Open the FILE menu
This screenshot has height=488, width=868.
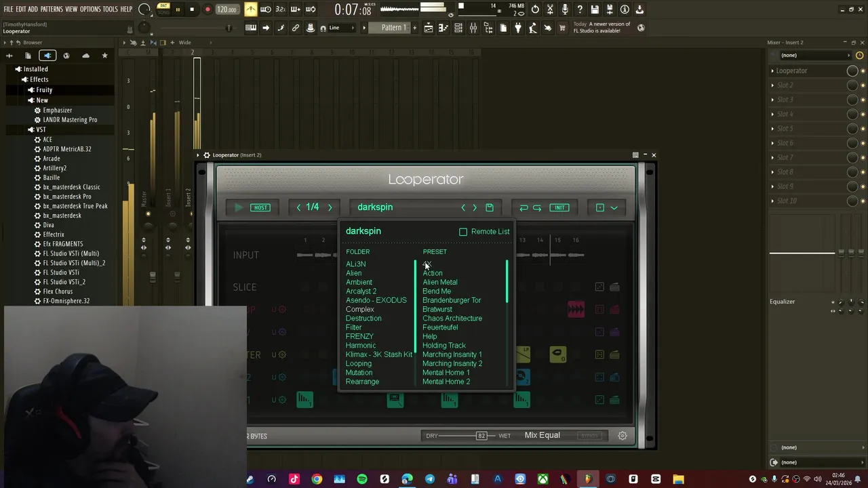click(x=8, y=9)
